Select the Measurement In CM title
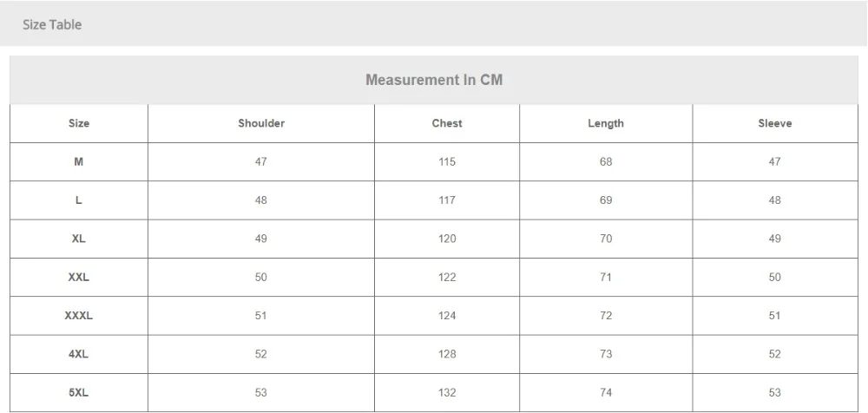The image size is (868, 413). click(434, 80)
